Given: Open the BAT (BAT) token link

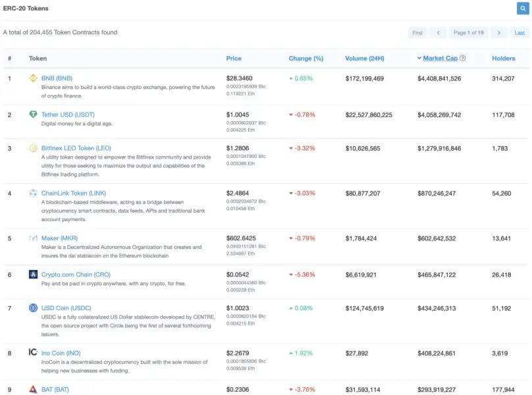Looking at the screenshot, I should pos(55,390).
